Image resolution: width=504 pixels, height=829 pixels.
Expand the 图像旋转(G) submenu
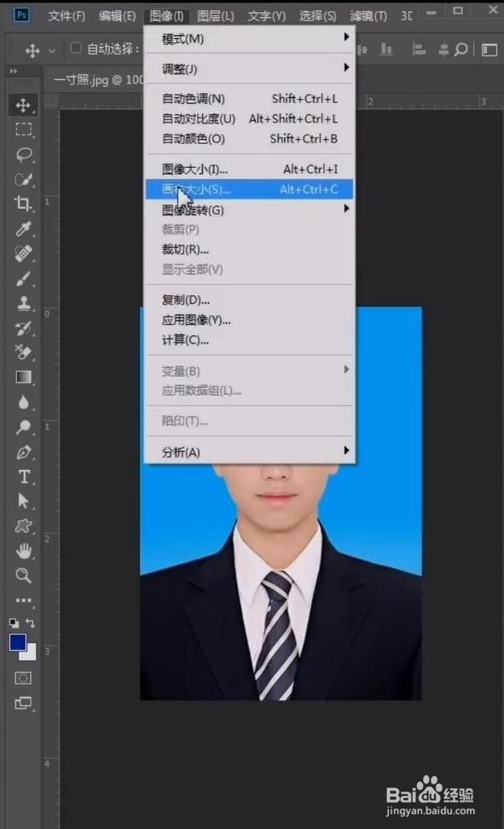pyautogui.click(x=250, y=209)
